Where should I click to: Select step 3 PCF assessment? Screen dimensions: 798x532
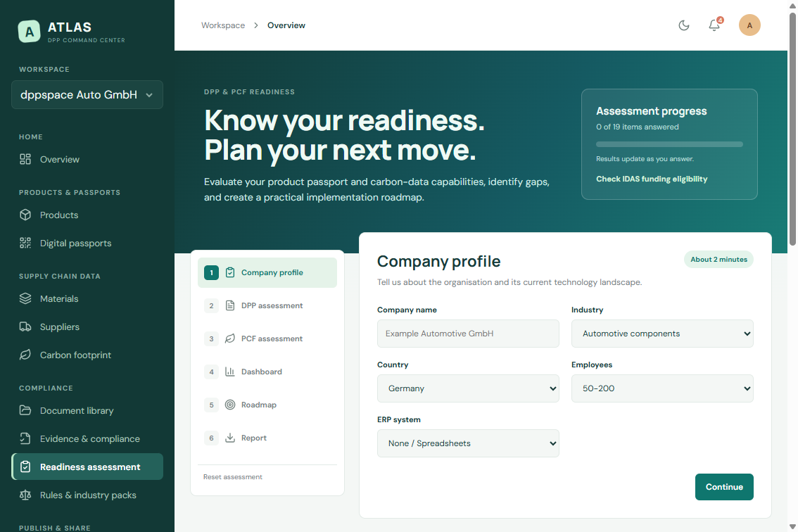(x=267, y=338)
